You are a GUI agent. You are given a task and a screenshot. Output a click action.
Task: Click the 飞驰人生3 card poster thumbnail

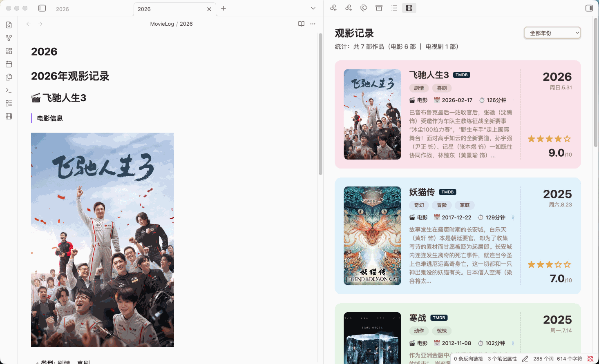372,114
